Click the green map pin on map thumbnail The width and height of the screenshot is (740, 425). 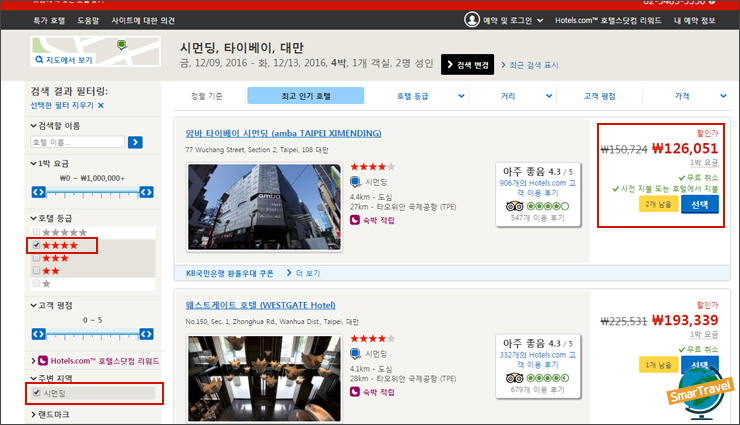(x=122, y=45)
